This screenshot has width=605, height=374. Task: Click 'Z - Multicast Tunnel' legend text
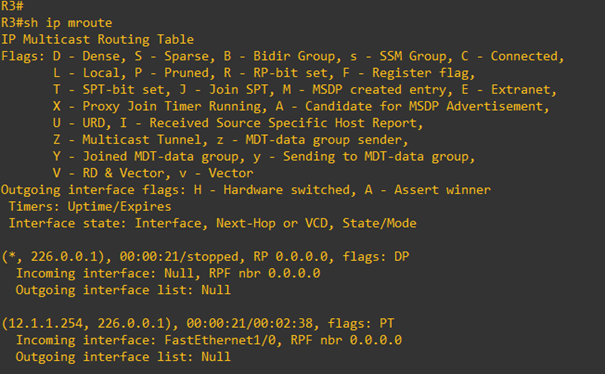[127, 140]
